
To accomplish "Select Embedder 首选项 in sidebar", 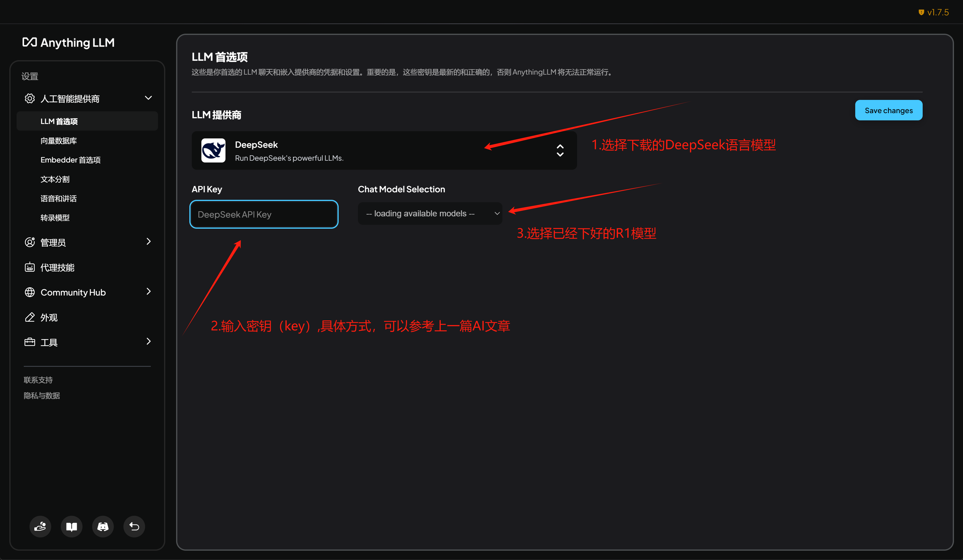I will tap(70, 160).
